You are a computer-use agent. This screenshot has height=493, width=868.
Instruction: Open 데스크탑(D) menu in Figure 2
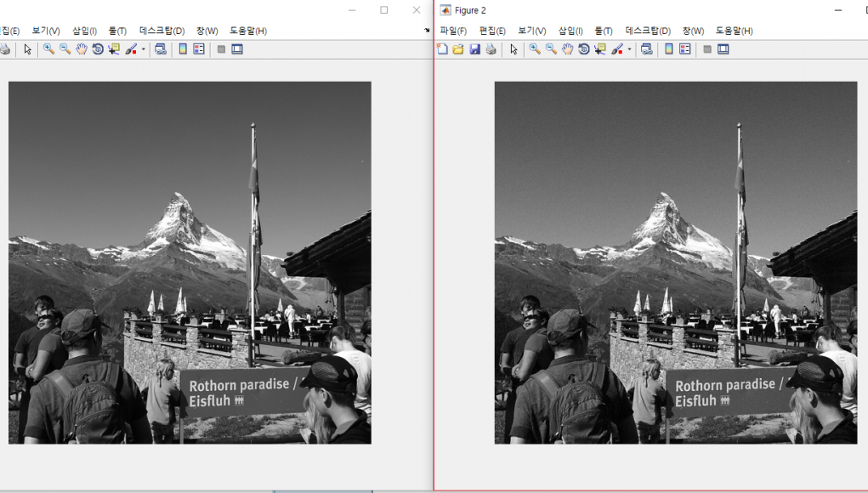pyautogui.click(x=648, y=31)
